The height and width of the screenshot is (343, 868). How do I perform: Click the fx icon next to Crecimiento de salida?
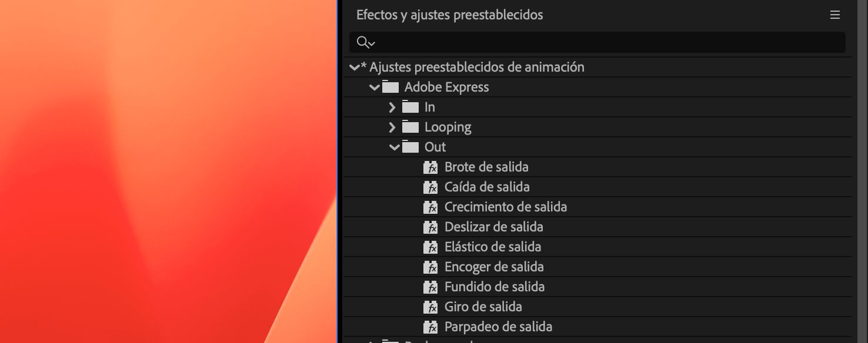coord(431,207)
